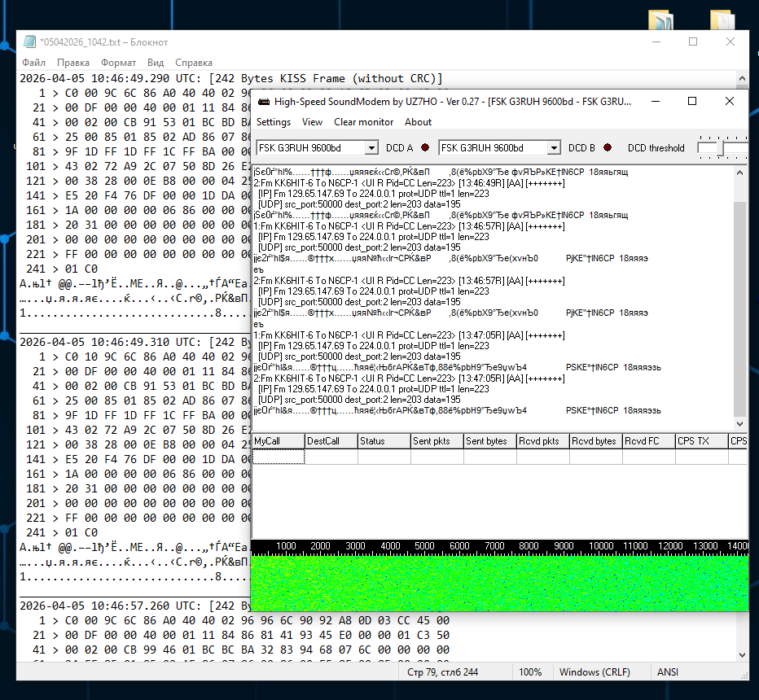Click the MyCall column header

(x=278, y=441)
